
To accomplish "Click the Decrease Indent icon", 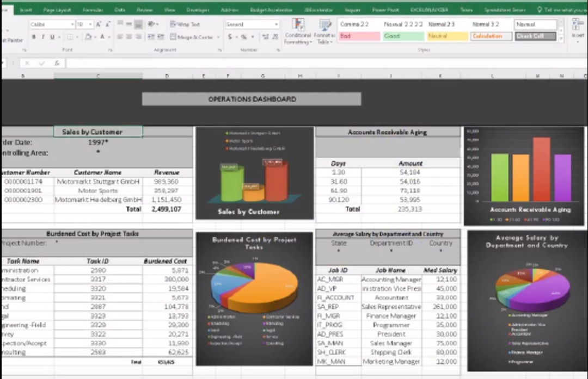I will 151,36.
